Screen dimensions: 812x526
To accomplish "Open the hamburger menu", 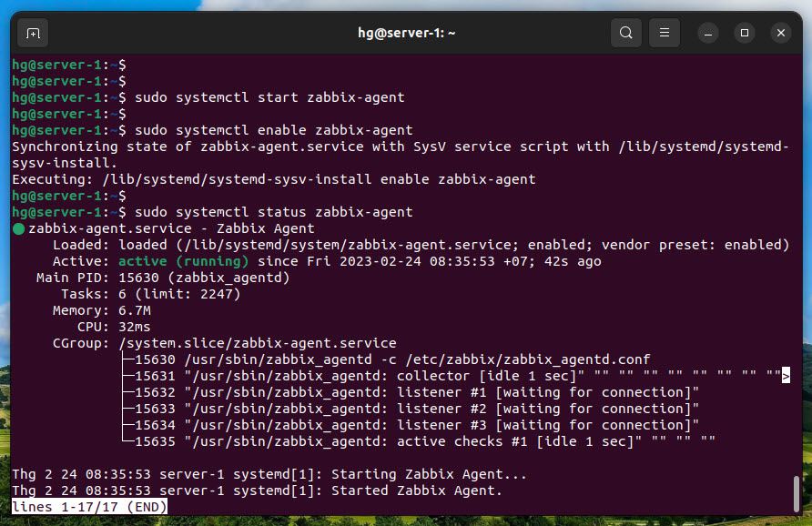I will 665,33.
